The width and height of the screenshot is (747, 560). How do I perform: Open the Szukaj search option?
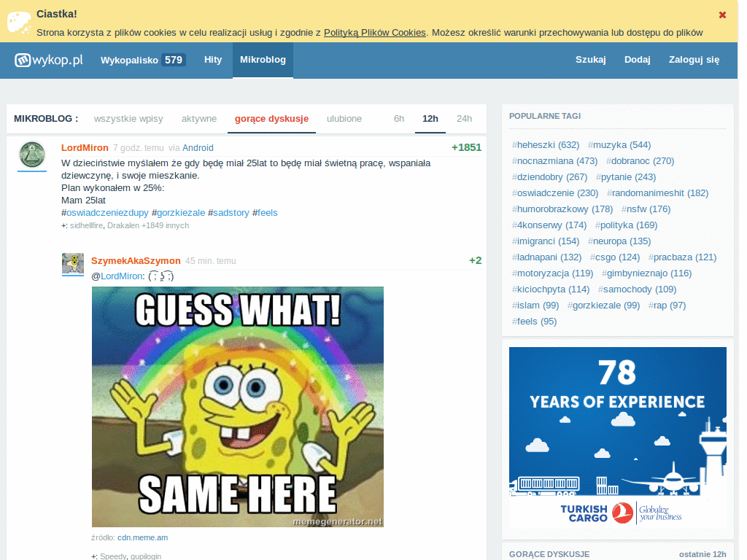pos(591,60)
